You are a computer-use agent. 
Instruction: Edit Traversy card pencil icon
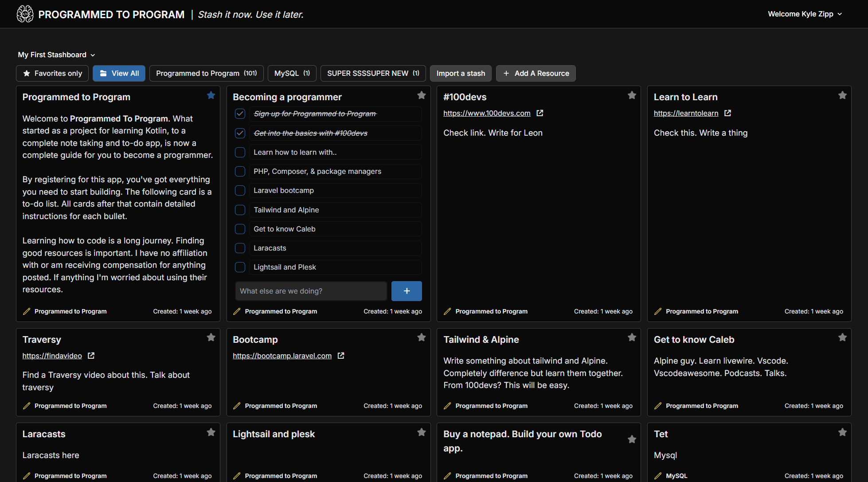(x=27, y=406)
